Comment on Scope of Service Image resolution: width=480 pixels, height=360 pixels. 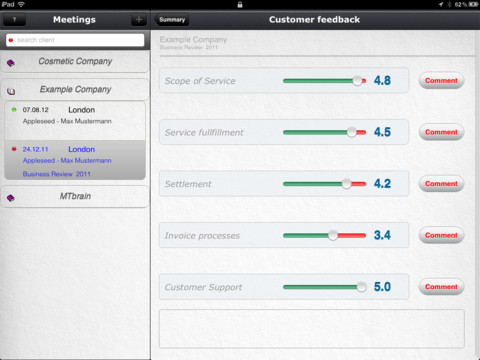(x=441, y=81)
